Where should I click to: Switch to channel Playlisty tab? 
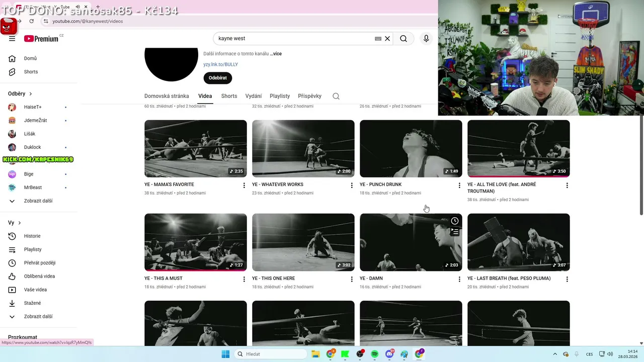click(280, 96)
